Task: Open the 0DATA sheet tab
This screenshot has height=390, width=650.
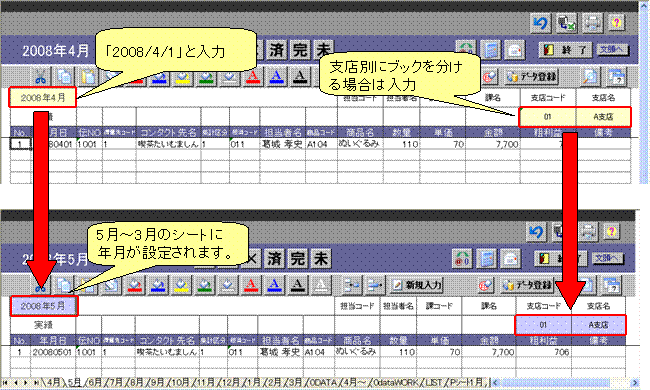Action: click(x=322, y=382)
